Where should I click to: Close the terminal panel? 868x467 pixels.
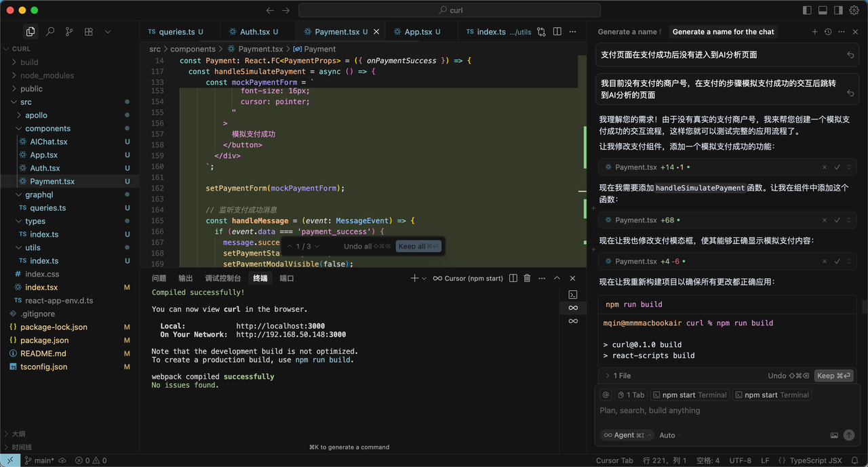[x=573, y=278]
